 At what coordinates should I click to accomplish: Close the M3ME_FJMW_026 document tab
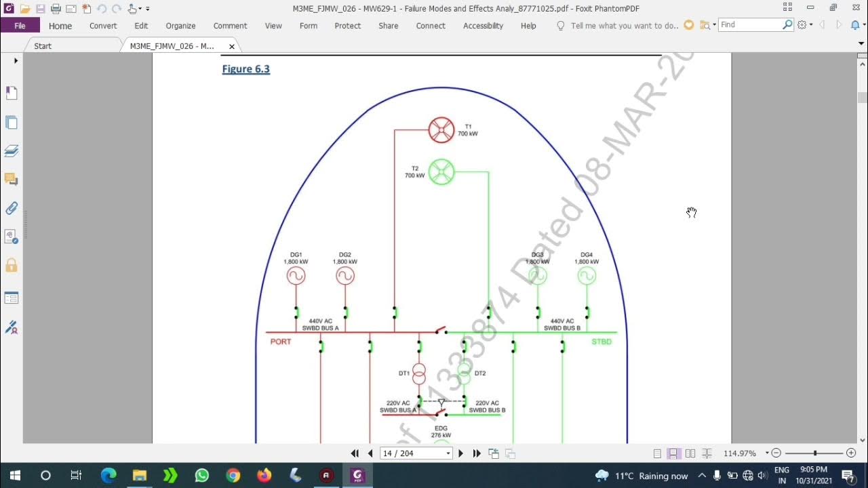click(232, 47)
